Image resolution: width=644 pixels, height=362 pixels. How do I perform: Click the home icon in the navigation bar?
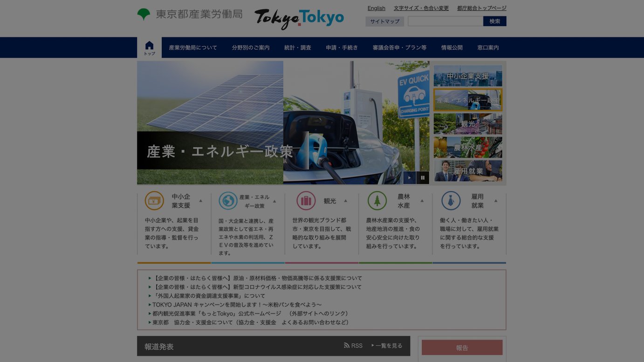[149, 46]
